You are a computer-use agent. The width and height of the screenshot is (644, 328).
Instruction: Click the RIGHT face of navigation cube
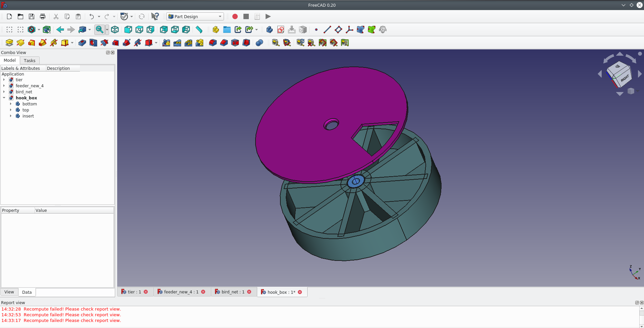tap(625, 78)
